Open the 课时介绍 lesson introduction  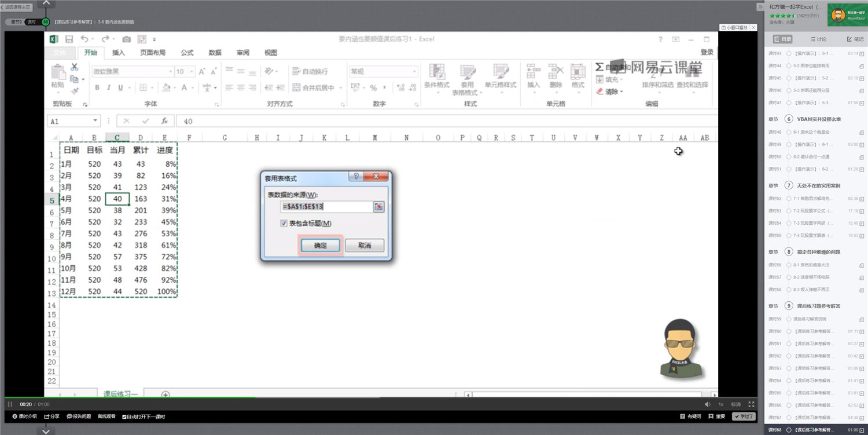(x=24, y=416)
